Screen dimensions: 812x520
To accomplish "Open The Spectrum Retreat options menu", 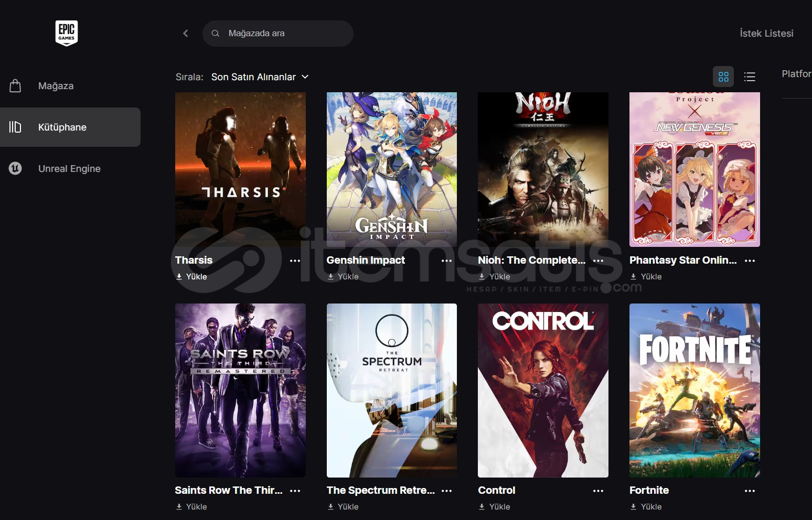I will tap(447, 491).
